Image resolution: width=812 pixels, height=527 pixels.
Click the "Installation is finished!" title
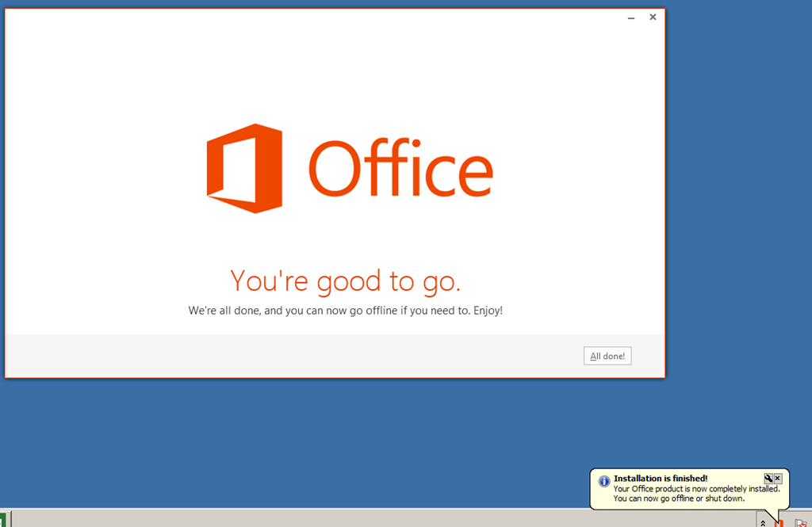pos(661,479)
